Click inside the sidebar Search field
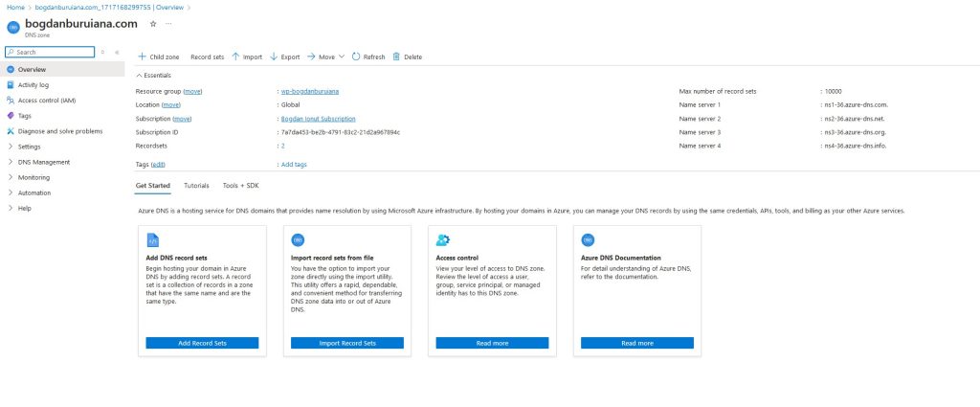 pyautogui.click(x=50, y=52)
